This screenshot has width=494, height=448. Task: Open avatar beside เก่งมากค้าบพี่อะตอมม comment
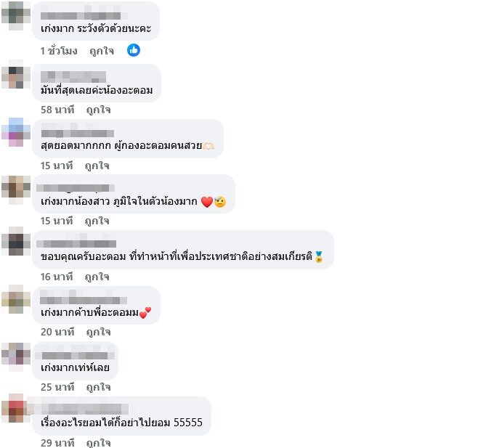click(16, 299)
